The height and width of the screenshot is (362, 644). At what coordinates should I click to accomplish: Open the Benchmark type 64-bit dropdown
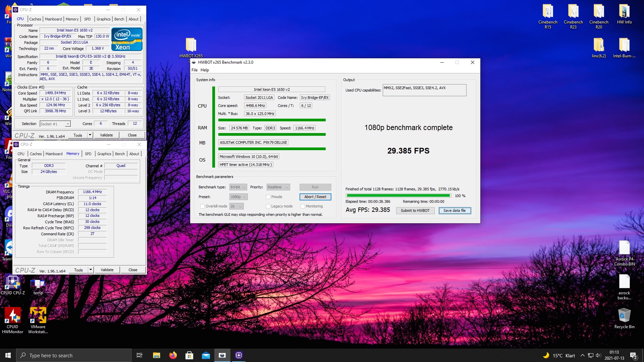coord(238,187)
